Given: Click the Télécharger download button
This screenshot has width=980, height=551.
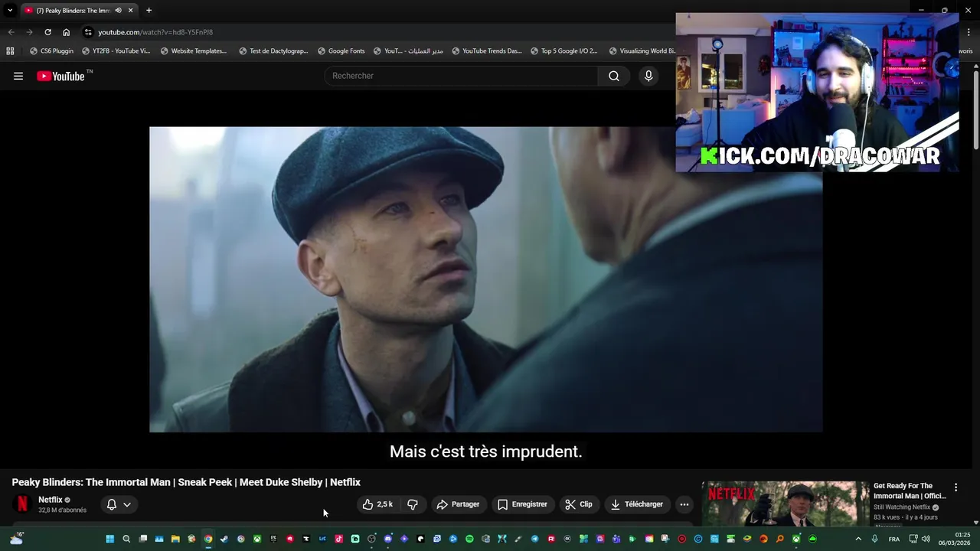Looking at the screenshot, I should (x=637, y=504).
